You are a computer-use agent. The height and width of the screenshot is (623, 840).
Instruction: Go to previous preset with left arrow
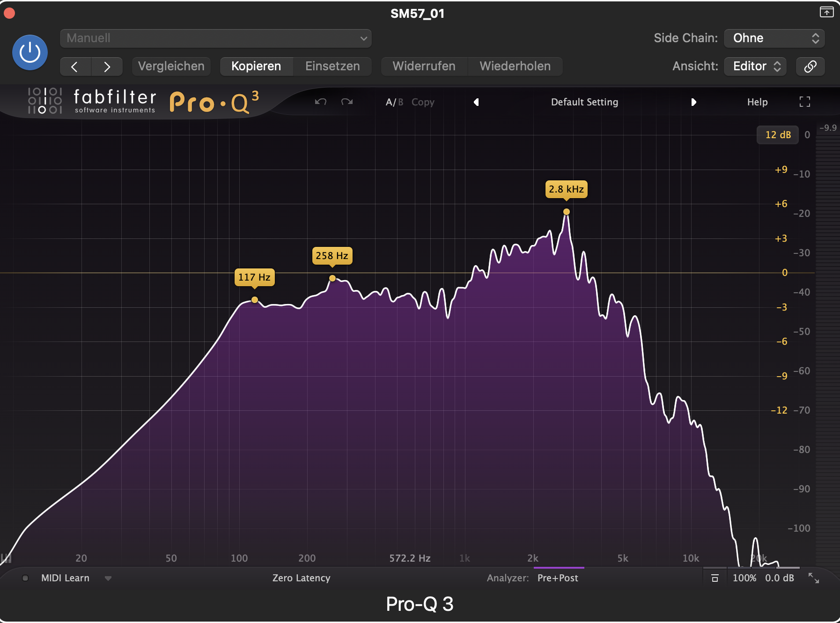(x=75, y=67)
